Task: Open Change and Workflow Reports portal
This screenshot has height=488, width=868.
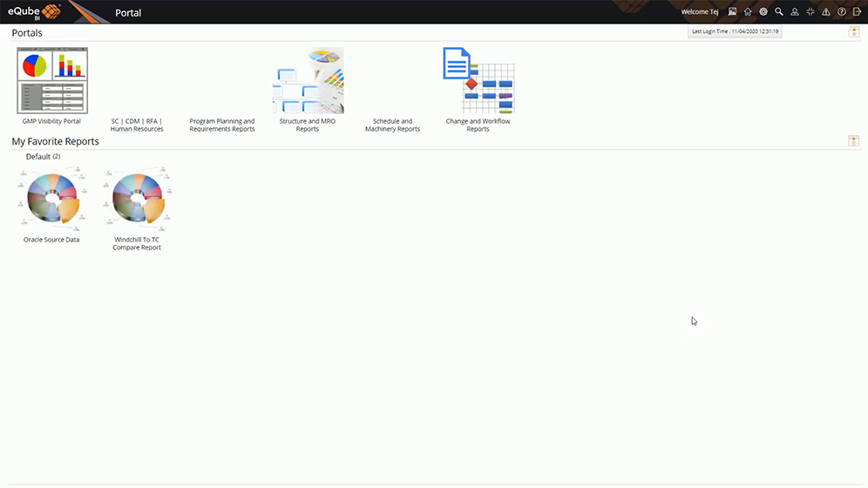Action: click(x=478, y=80)
